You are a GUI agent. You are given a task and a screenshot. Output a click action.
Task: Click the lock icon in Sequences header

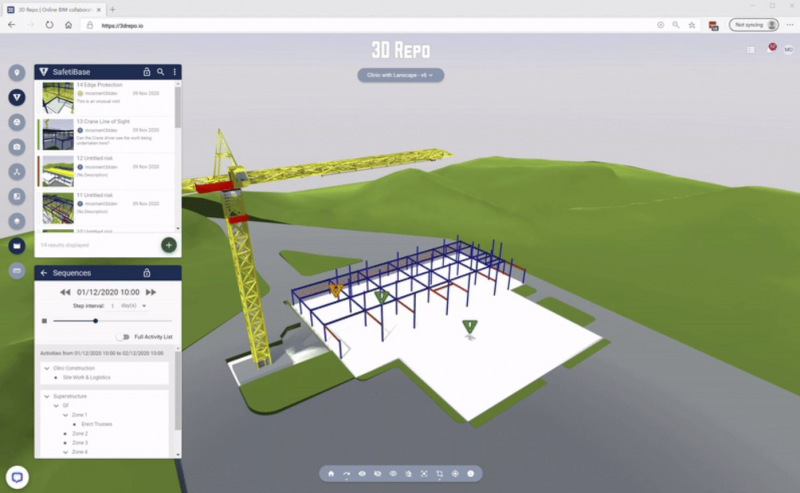pos(146,273)
